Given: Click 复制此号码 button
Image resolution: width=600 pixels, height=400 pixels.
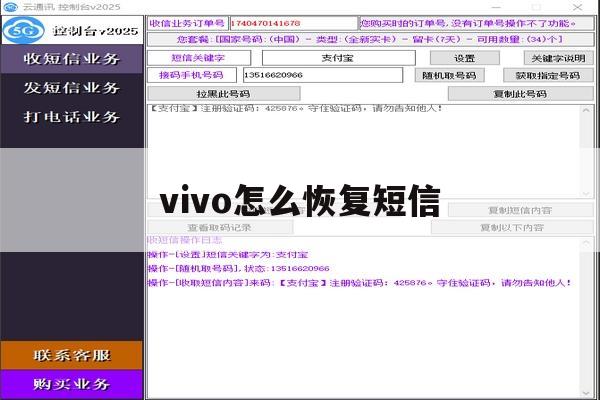Looking at the screenshot, I should coord(520,94).
